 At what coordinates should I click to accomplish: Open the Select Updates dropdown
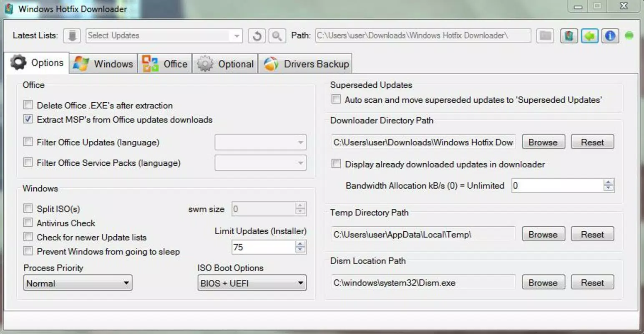point(164,36)
